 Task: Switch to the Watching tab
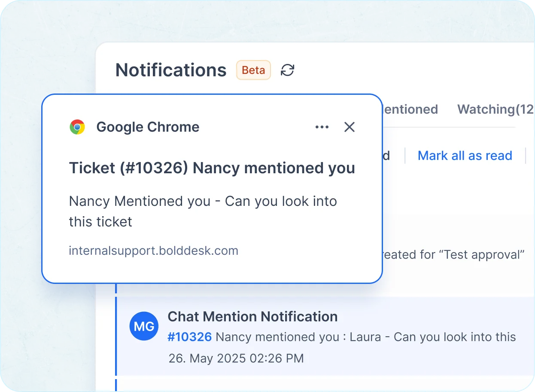tap(495, 109)
